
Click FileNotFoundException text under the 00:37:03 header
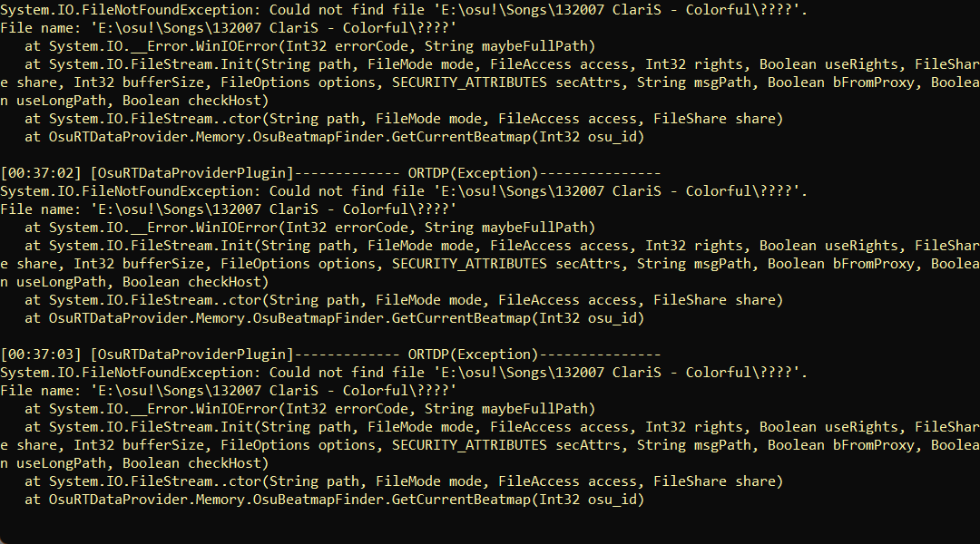click(168, 373)
